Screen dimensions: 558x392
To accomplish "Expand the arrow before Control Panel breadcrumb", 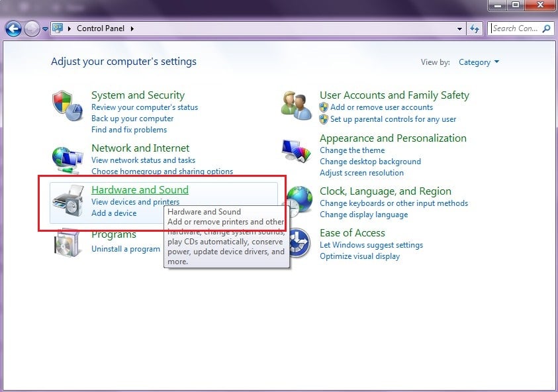I will tap(69, 28).
